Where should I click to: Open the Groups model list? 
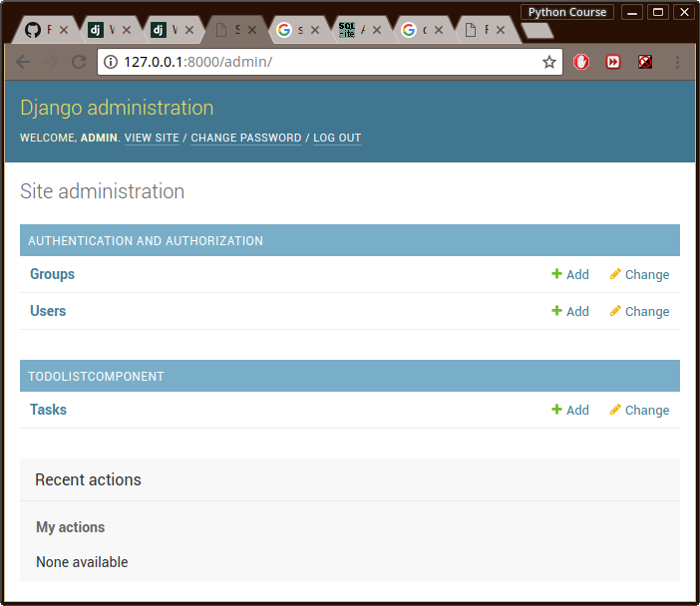[52, 274]
